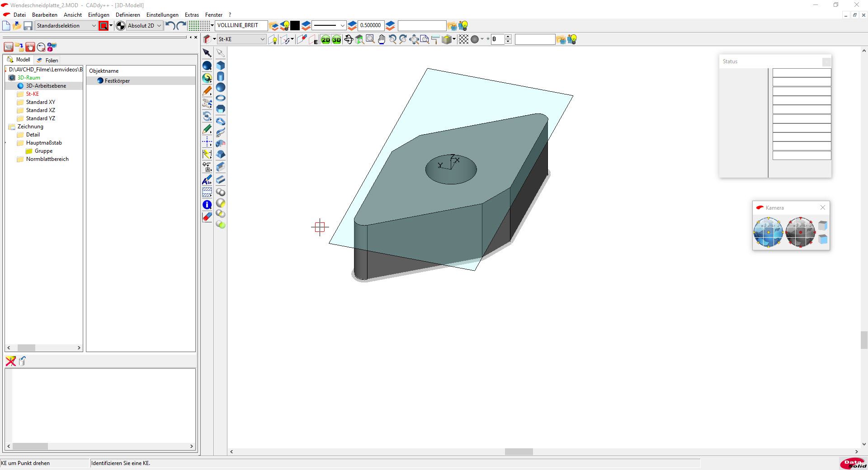The width and height of the screenshot is (868, 470).
Task: Increase the value stepper next to 0
Action: [x=508, y=37]
